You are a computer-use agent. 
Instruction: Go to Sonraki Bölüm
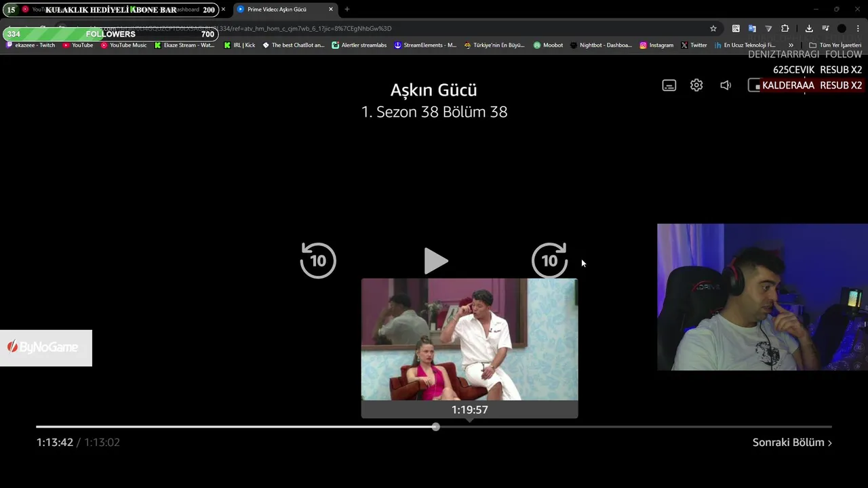point(792,442)
